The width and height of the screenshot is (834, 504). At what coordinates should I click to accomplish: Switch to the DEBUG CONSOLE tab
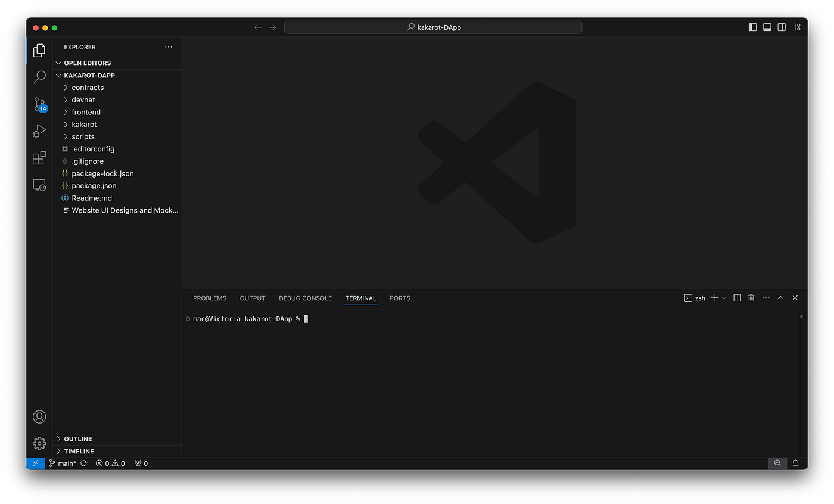point(305,298)
